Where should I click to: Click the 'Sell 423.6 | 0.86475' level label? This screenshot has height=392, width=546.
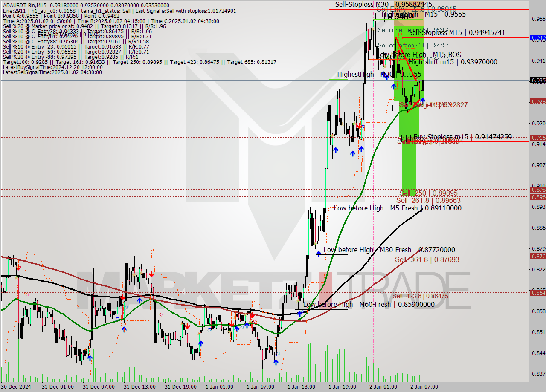tap(420, 296)
